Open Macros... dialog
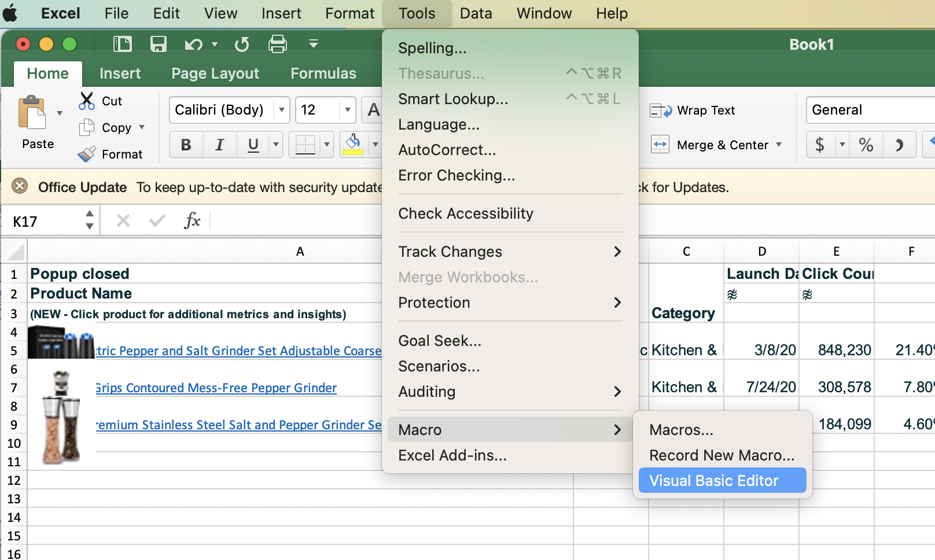This screenshot has height=560, width=935. tap(722, 430)
